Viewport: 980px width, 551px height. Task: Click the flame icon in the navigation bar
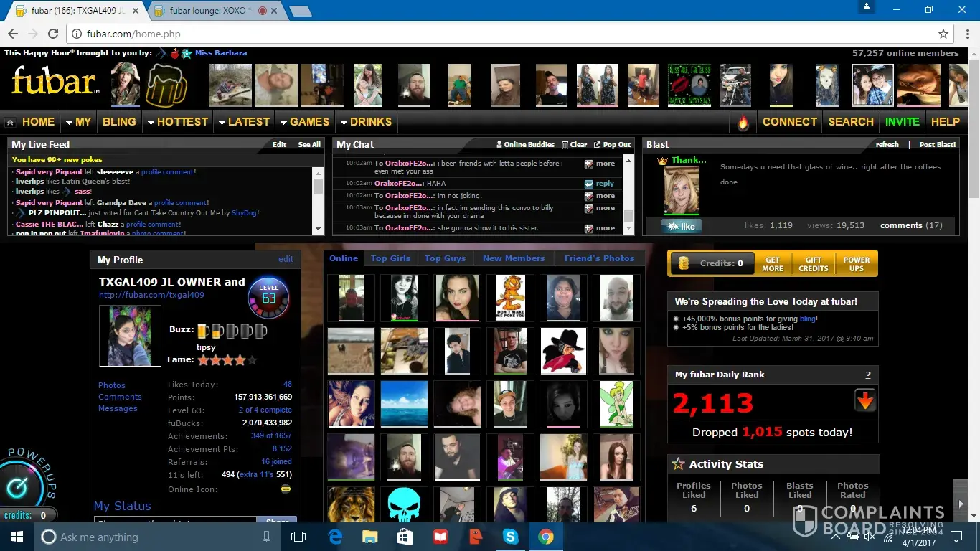(x=743, y=123)
